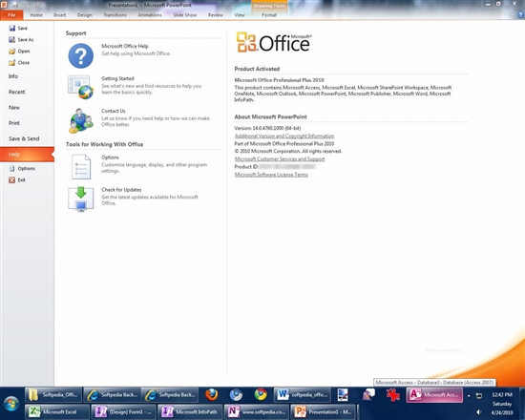
Task: Switch to the first Softpedia Back... IE window
Action: (x=113, y=394)
